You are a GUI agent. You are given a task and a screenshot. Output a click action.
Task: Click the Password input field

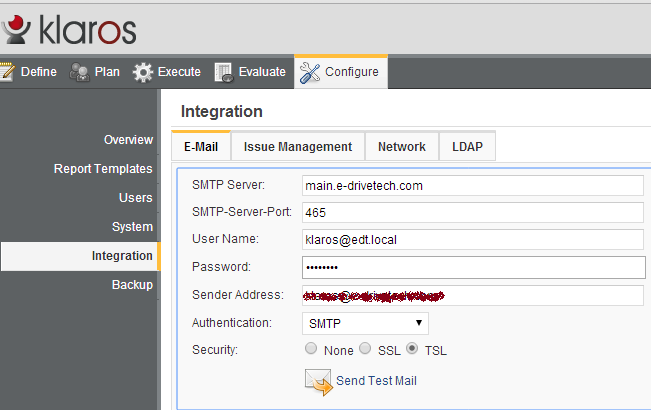coord(472,267)
